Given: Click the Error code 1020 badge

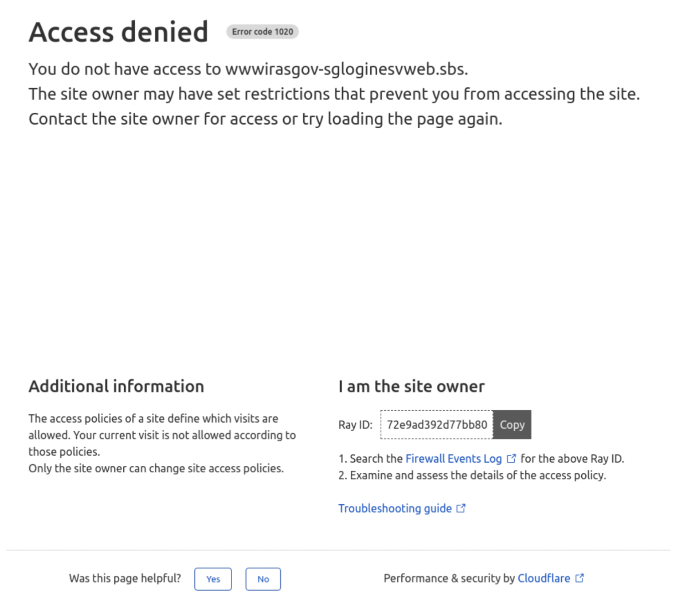Looking at the screenshot, I should (x=263, y=32).
